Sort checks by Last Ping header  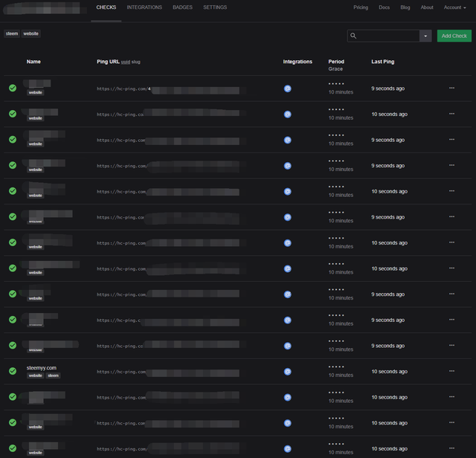[x=382, y=62]
